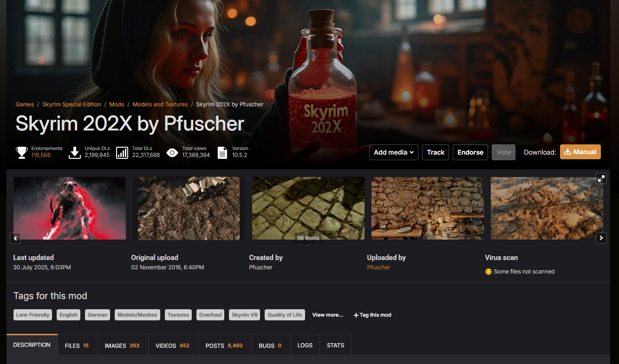Switch to the Logs tab
619x364 pixels.
click(305, 345)
